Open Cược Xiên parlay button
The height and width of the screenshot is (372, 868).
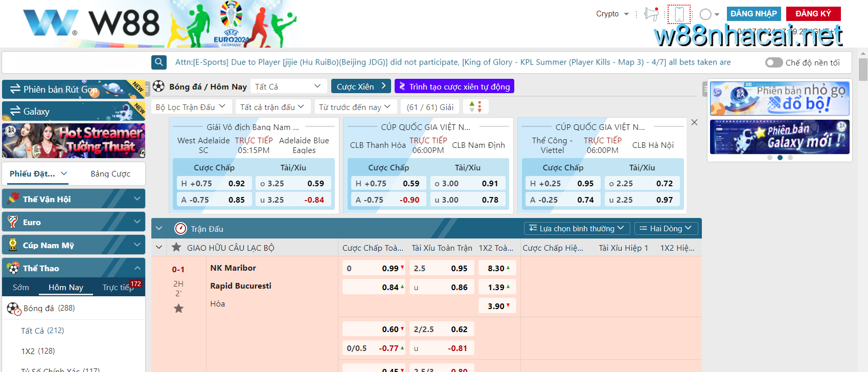(x=361, y=86)
